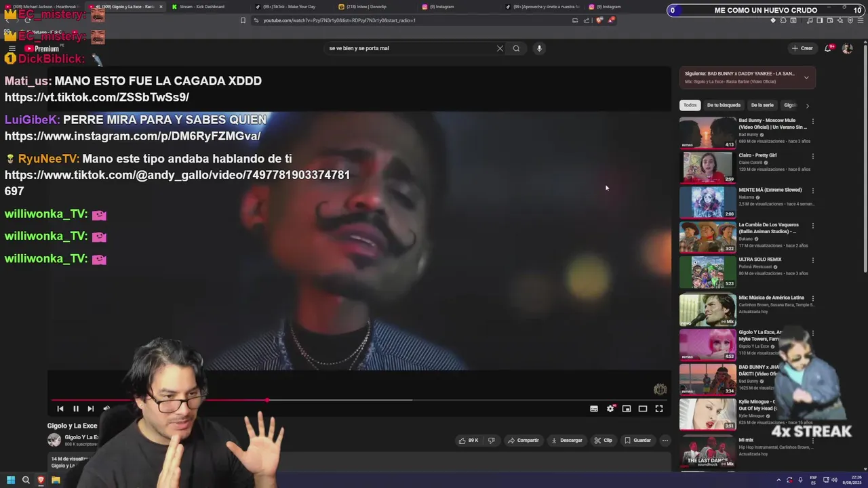The width and height of the screenshot is (868, 488).
Task: Open browser hamburger main menu
Action: 861,20
